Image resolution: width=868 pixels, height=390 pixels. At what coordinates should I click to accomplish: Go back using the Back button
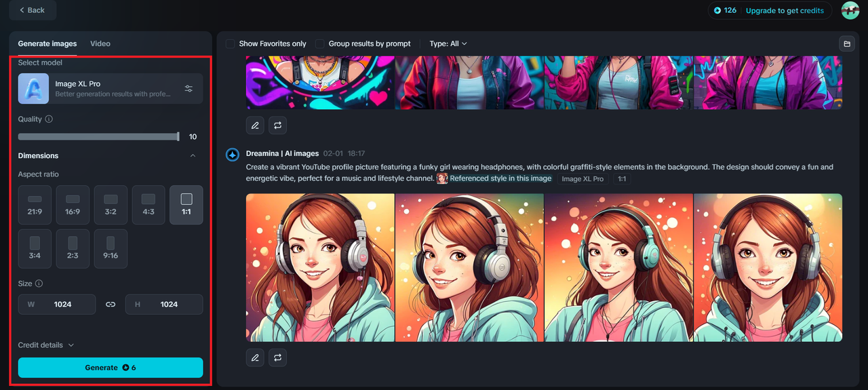coord(33,10)
